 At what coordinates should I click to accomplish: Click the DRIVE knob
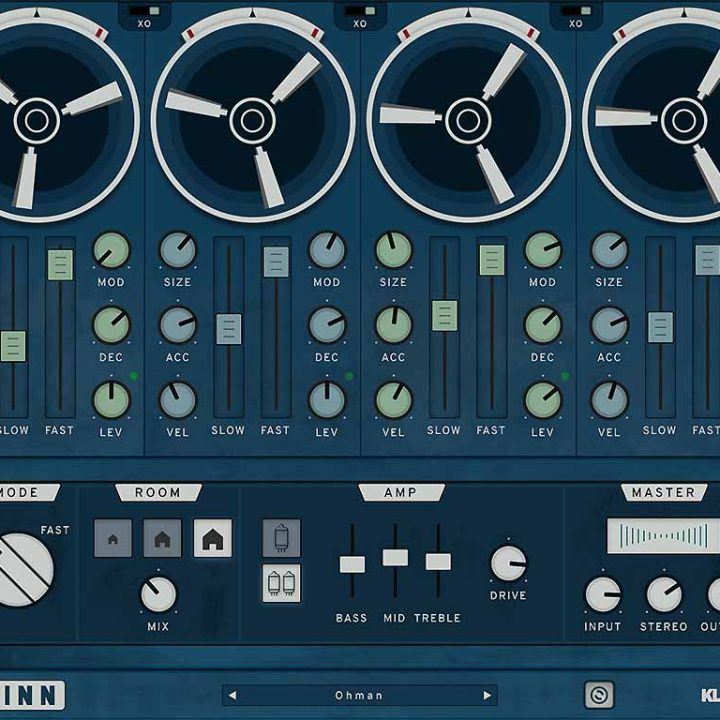pos(508,563)
